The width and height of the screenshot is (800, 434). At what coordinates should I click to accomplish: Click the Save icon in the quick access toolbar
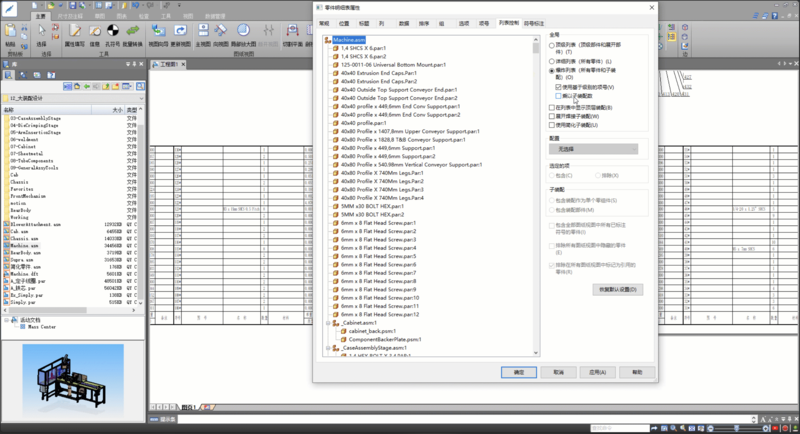(72, 5)
